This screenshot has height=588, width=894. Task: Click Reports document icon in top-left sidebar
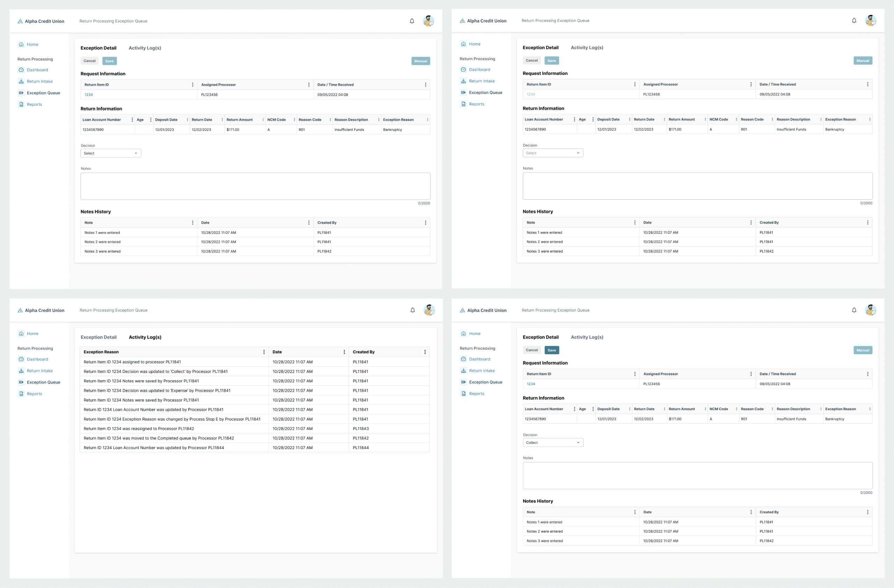tap(21, 104)
